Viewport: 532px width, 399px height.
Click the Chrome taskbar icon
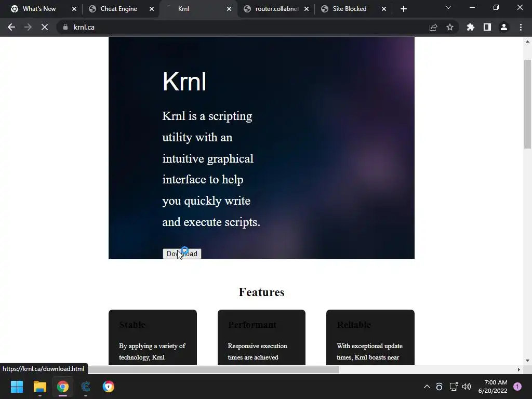click(63, 387)
